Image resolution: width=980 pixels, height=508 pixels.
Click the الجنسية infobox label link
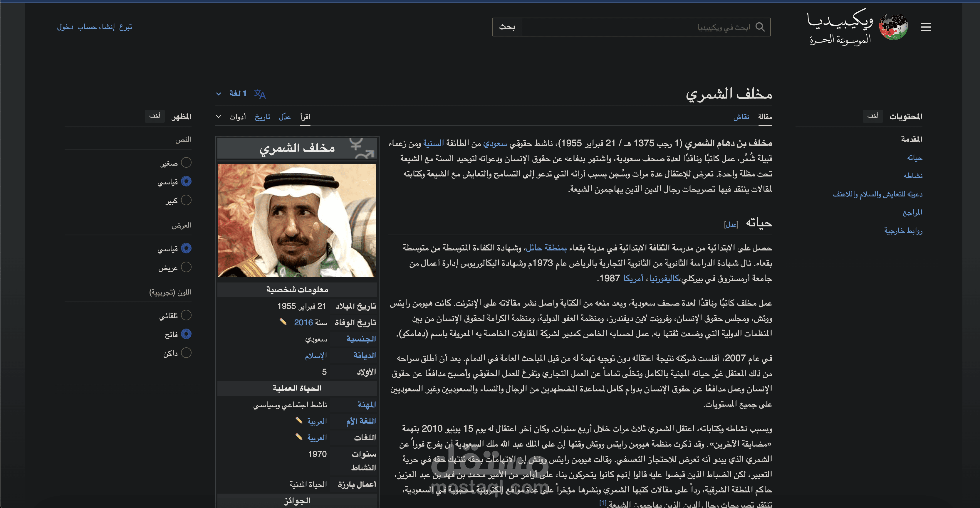pyautogui.click(x=361, y=339)
